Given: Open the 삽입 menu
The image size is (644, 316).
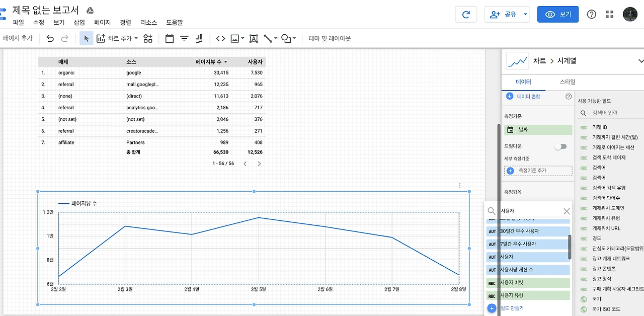Looking at the screenshot, I should (x=79, y=23).
